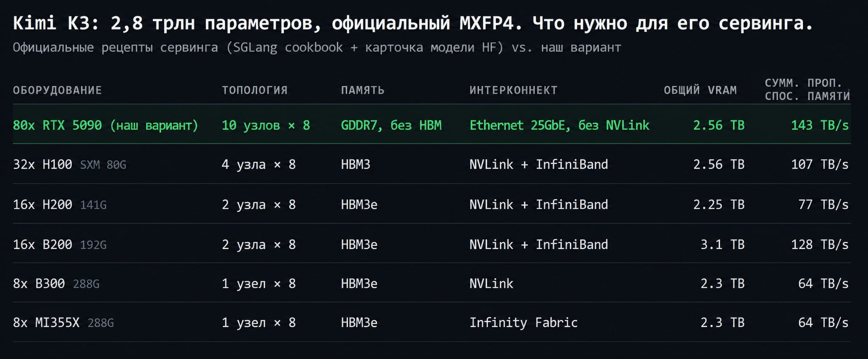Click "NVLink + InfiniBand" in the B200 row

click(x=538, y=245)
